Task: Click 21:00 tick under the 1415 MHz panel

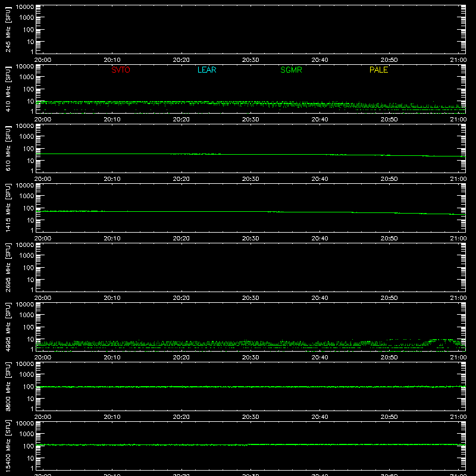Action: click(x=458, y=239)
